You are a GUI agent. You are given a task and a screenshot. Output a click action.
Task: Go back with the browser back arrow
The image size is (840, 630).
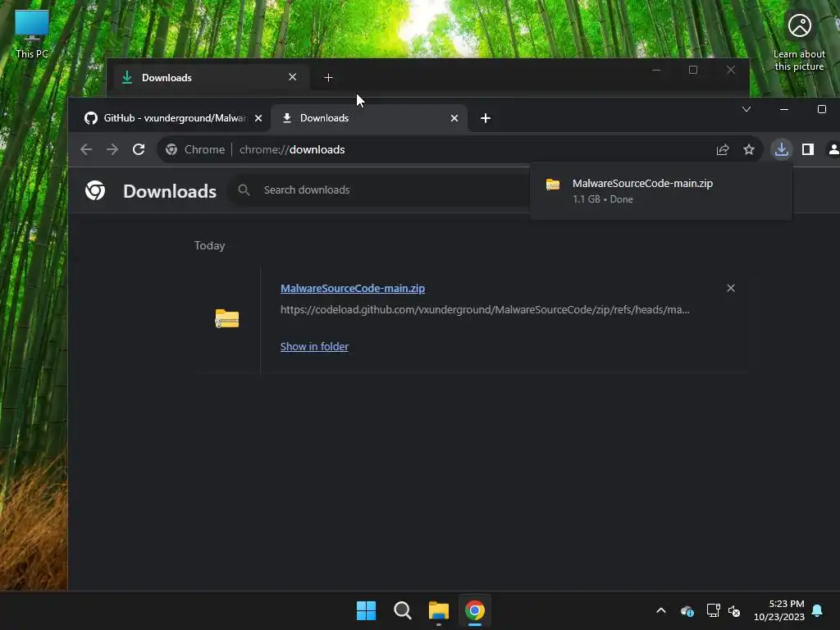[x=85, y=149]
